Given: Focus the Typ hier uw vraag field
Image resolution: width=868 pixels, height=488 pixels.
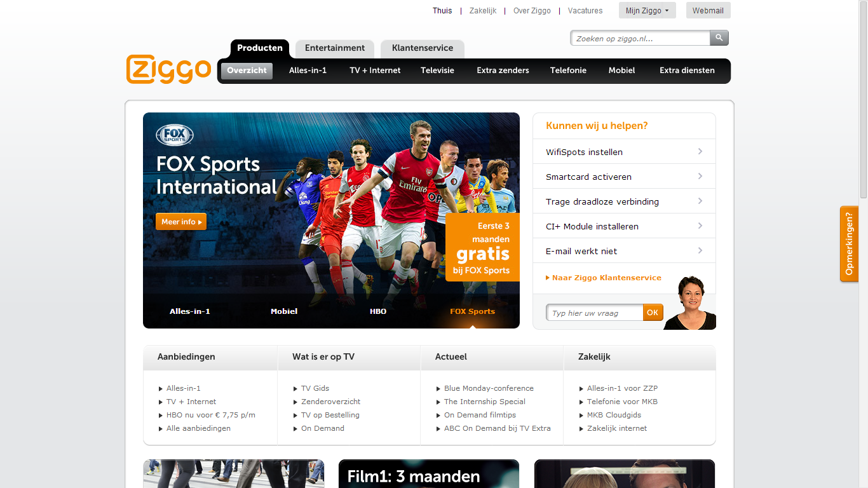Looking at the screenshot, I should point(594,313).
